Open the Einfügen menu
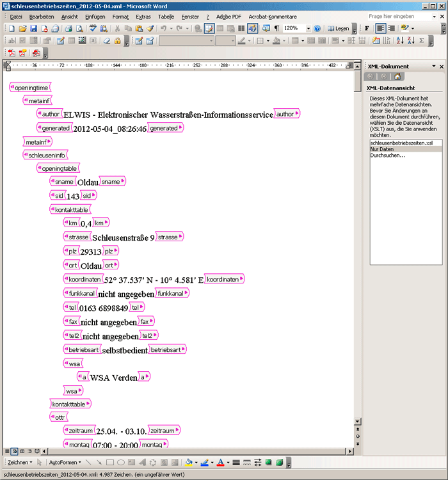 [x=95, y=17]
